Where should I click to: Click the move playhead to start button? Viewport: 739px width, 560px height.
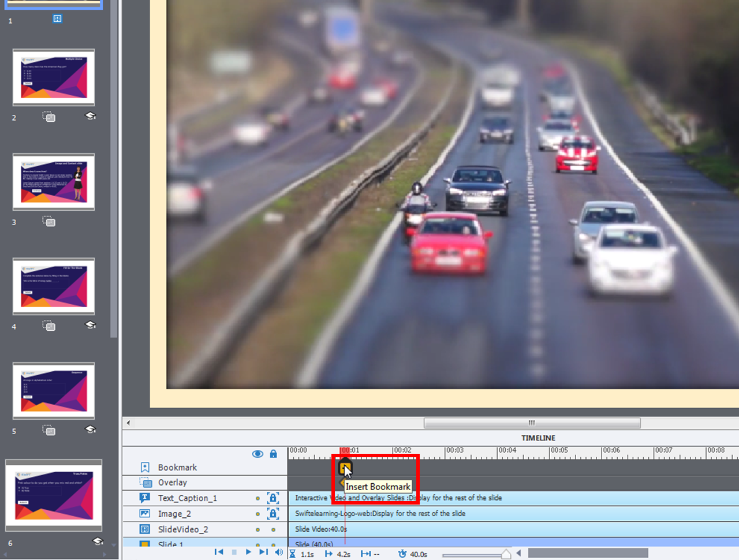pos(219,552)
